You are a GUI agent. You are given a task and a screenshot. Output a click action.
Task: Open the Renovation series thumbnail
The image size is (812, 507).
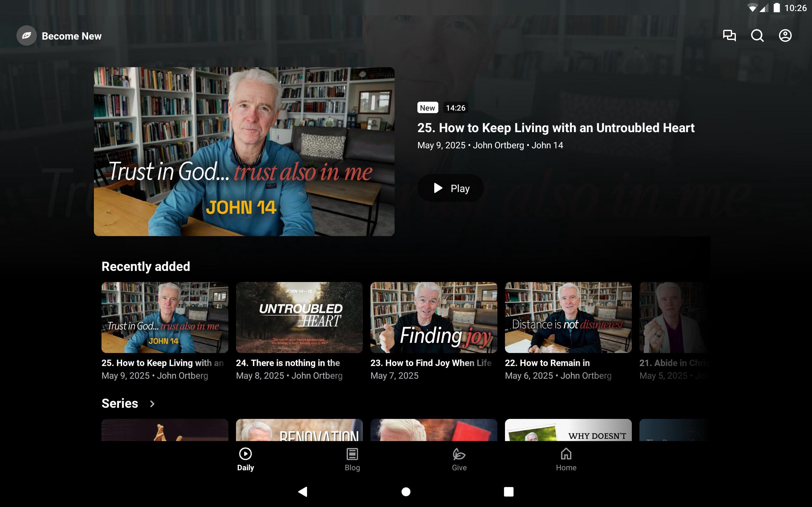tap(299, 430)
